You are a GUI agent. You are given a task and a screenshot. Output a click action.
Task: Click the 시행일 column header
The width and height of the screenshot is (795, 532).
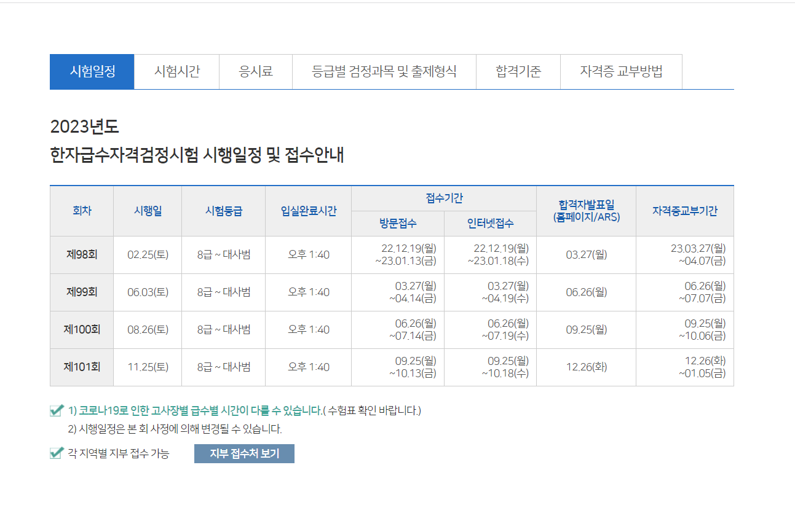coord(147,211)
